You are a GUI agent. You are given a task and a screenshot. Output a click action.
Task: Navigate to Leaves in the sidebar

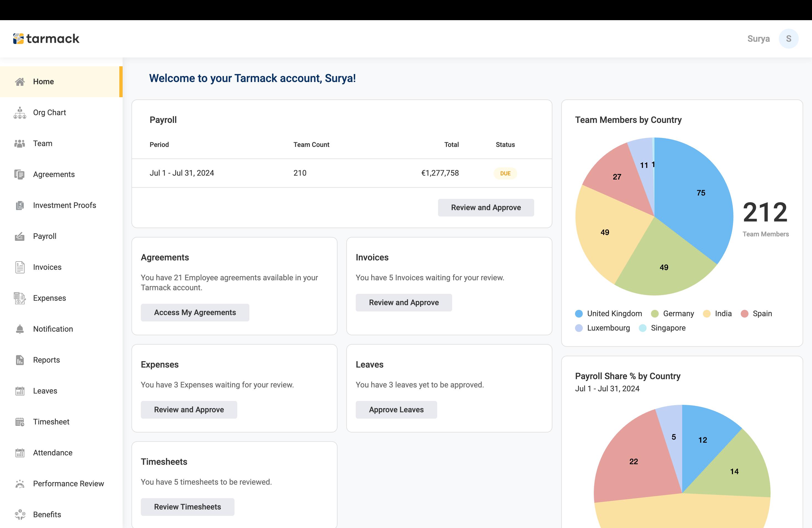point(45,391)
